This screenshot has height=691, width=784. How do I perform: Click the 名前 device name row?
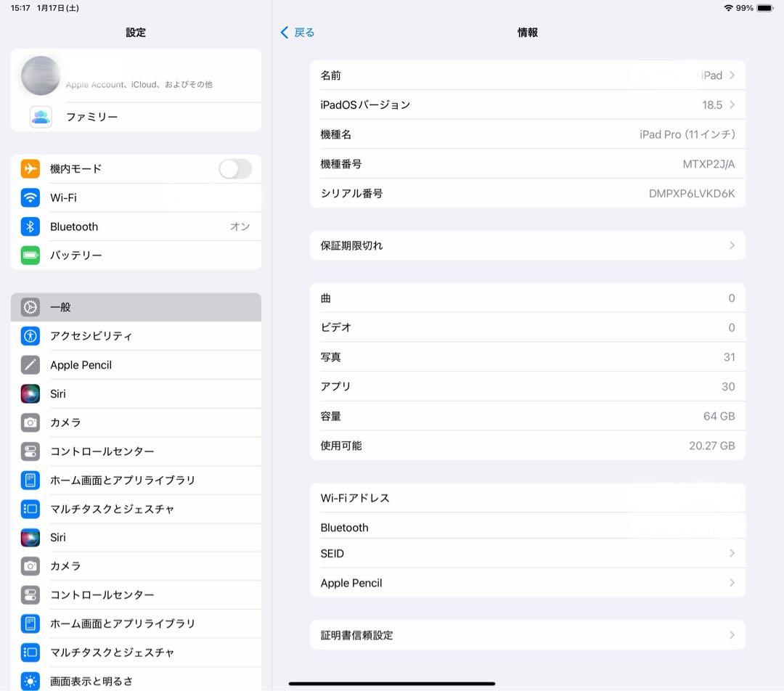coord(528,75)
